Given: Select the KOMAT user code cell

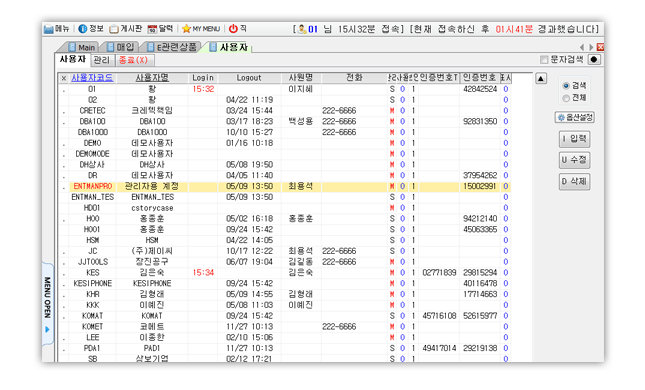Looking at the screenshot, I should 92,316.
